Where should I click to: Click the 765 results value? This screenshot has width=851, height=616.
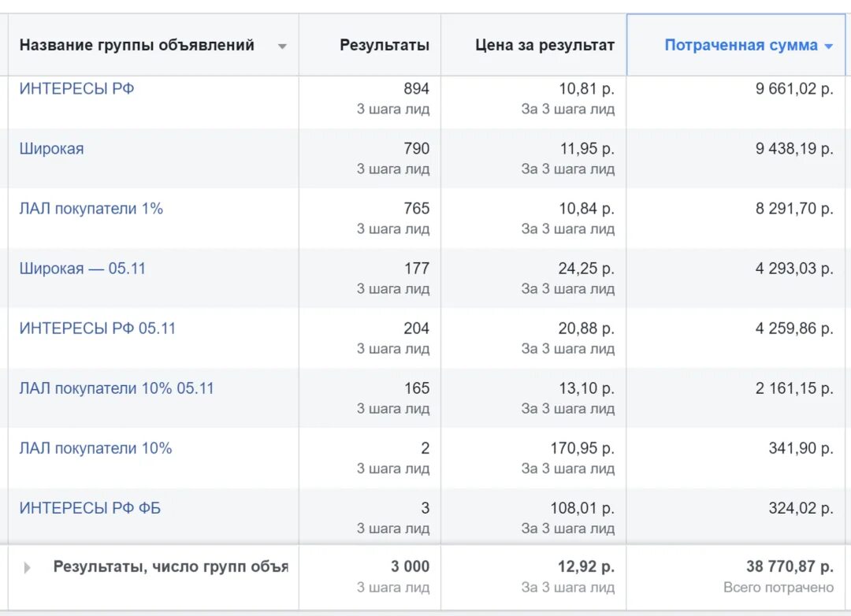click(x=416, y=209)
